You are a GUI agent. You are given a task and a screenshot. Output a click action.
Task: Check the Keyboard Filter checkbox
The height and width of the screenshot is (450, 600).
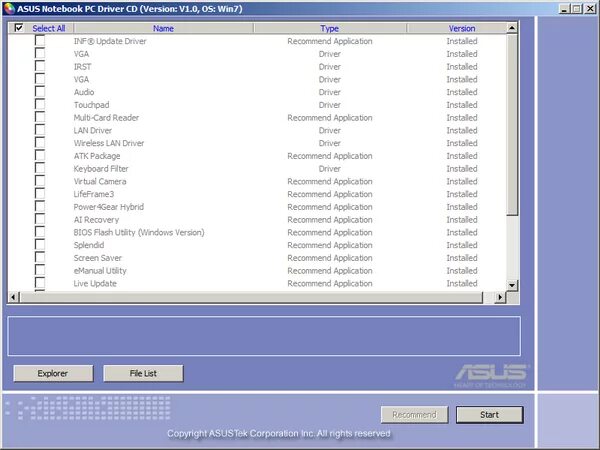(40, 168)
